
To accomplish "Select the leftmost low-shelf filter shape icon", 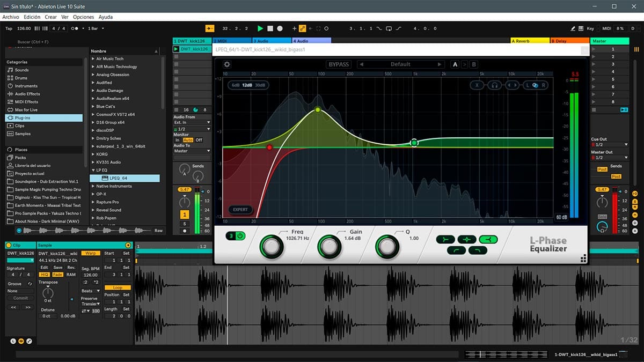I will click(445, 239).
